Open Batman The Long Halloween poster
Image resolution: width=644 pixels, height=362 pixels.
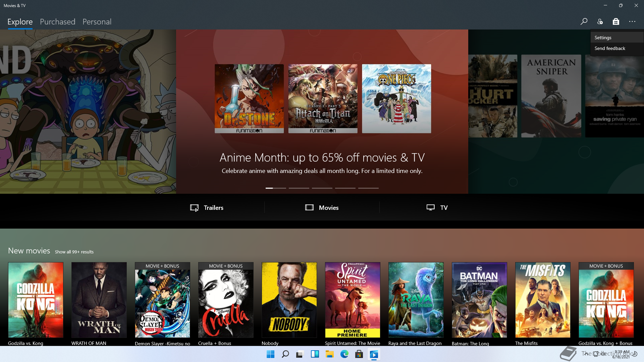[479, 300]
